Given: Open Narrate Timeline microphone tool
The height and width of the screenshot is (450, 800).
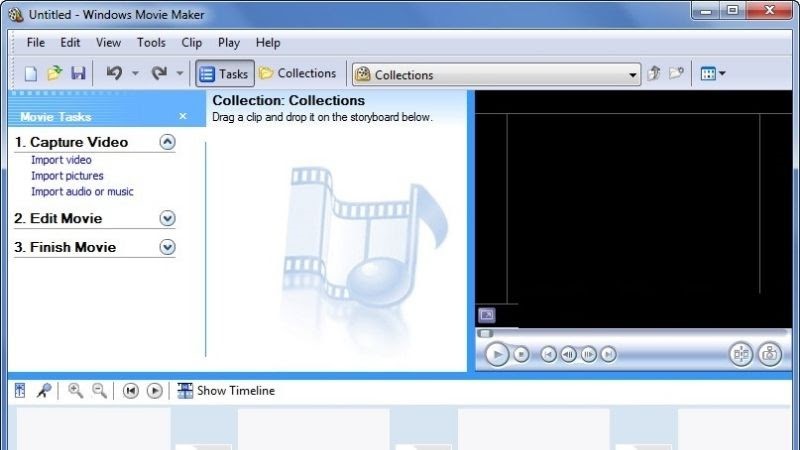Looking at the screenshot, I should tap(44, 391).
